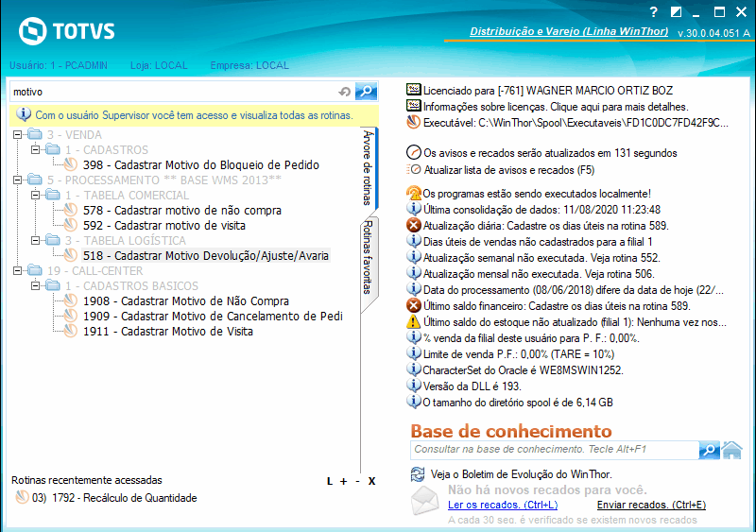Click the contrast theme icon in title bar
The height and width of the screenshot is (532, 756).
[676, 12]
